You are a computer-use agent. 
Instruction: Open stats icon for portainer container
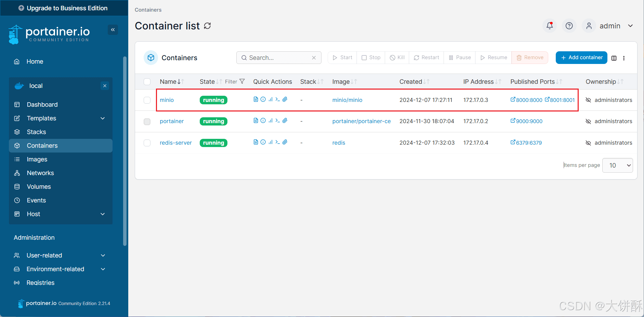coord(271,121)
